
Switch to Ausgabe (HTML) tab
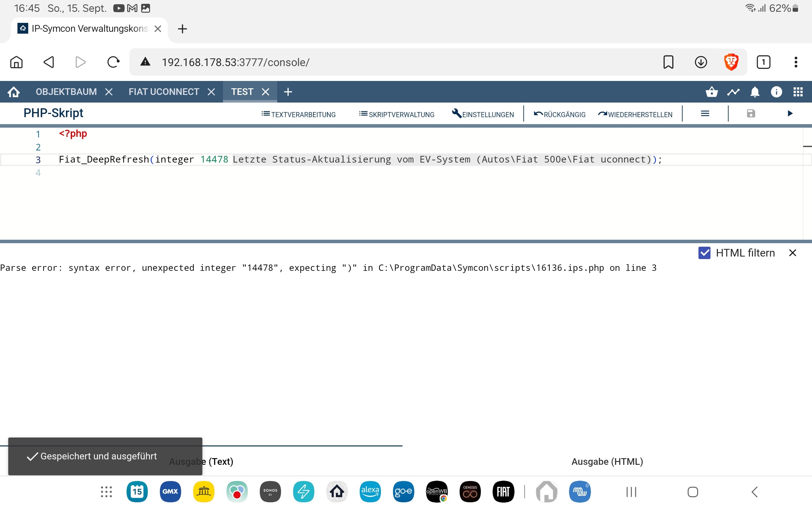pyautogui.click(x=607, y=461)
